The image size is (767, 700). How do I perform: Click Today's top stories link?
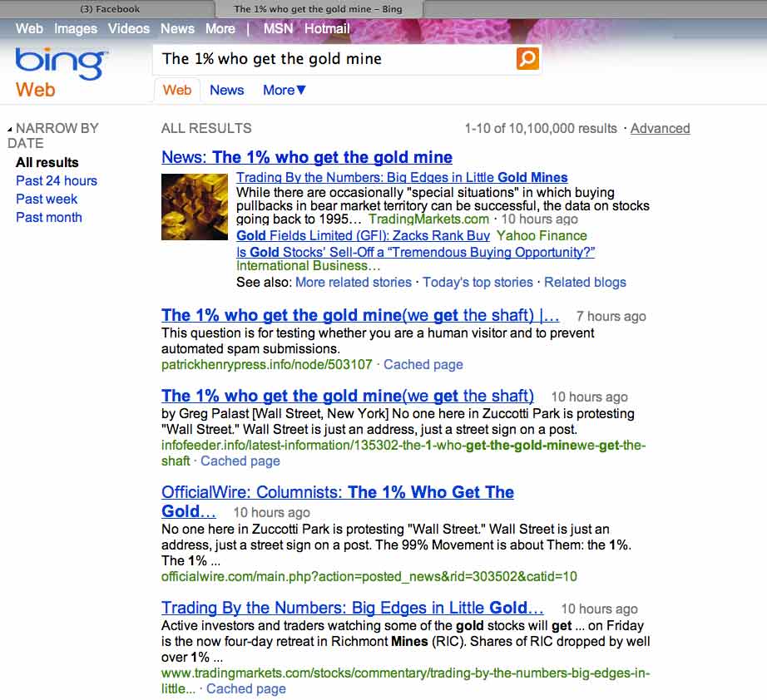click(478, 282)
